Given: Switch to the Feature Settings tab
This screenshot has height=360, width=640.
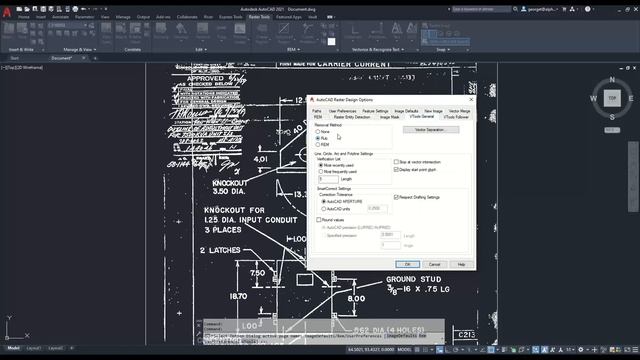Looking at the screenshot, I should (x=375, y=111).
